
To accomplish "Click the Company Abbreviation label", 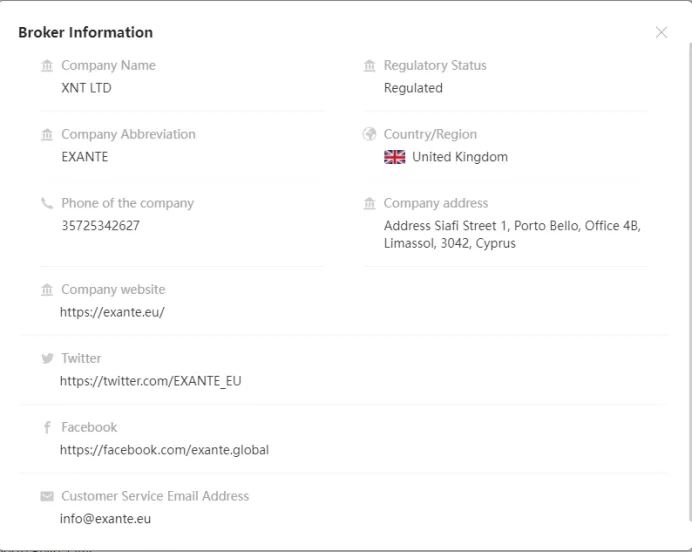I will pyautogui.click(x=128, y=134).
